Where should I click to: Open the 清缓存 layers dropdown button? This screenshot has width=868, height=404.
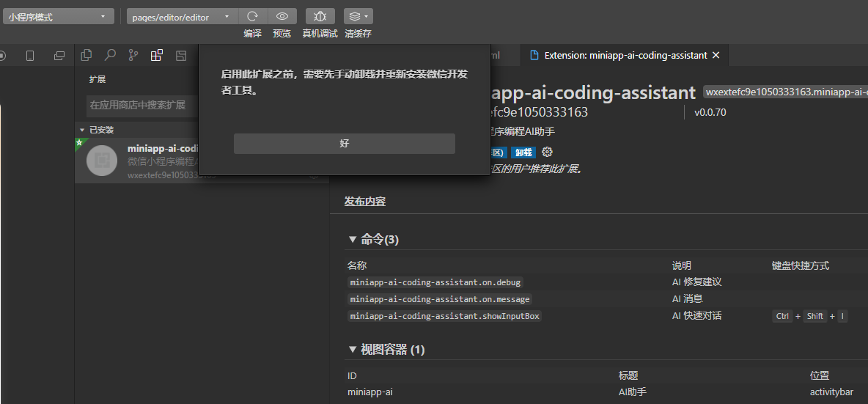click(358, 17)
